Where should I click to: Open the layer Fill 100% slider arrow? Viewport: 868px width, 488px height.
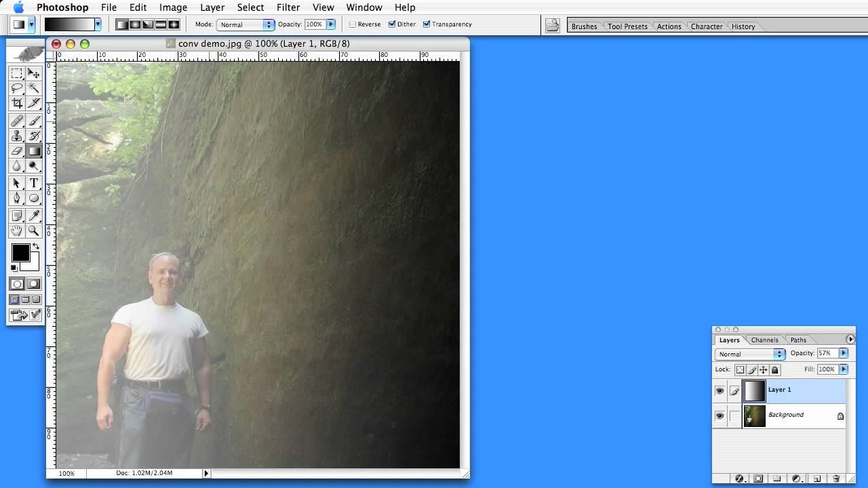844,369
